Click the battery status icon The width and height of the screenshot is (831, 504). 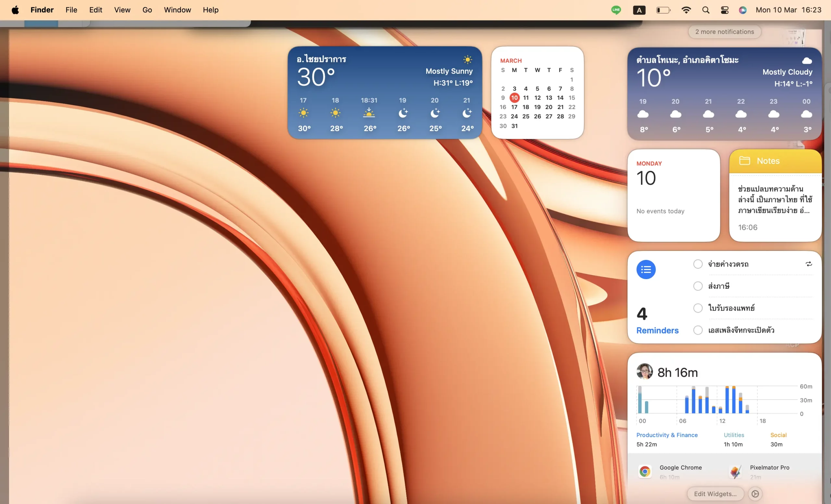pyautogui.click(x=663, y=10)
